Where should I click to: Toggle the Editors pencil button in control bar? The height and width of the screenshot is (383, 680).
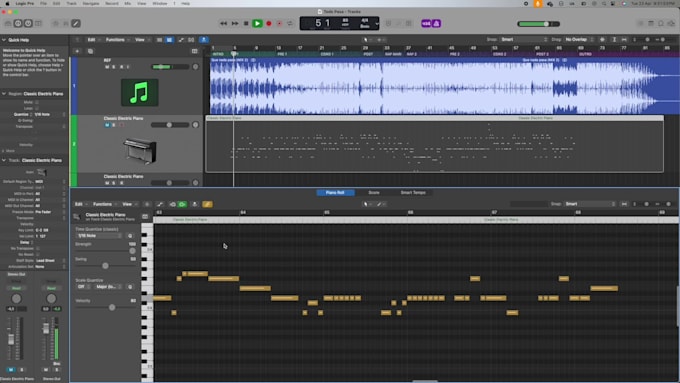click(76, 23)
